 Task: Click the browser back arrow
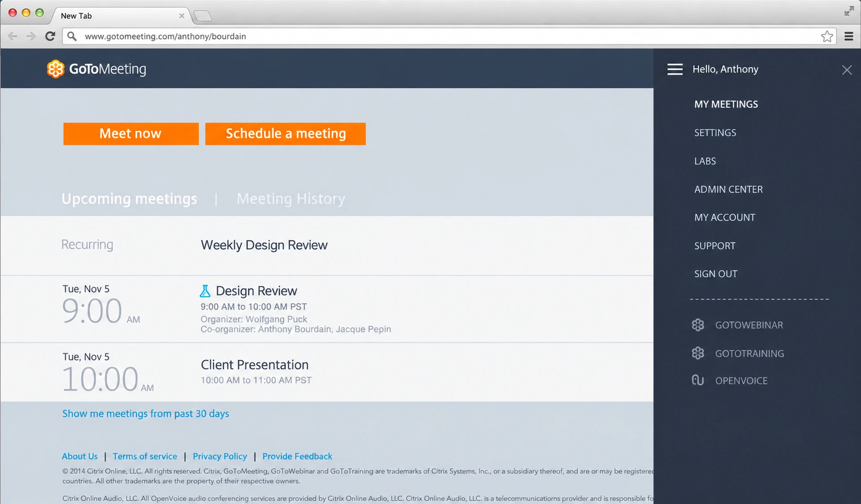pos(13,36)
